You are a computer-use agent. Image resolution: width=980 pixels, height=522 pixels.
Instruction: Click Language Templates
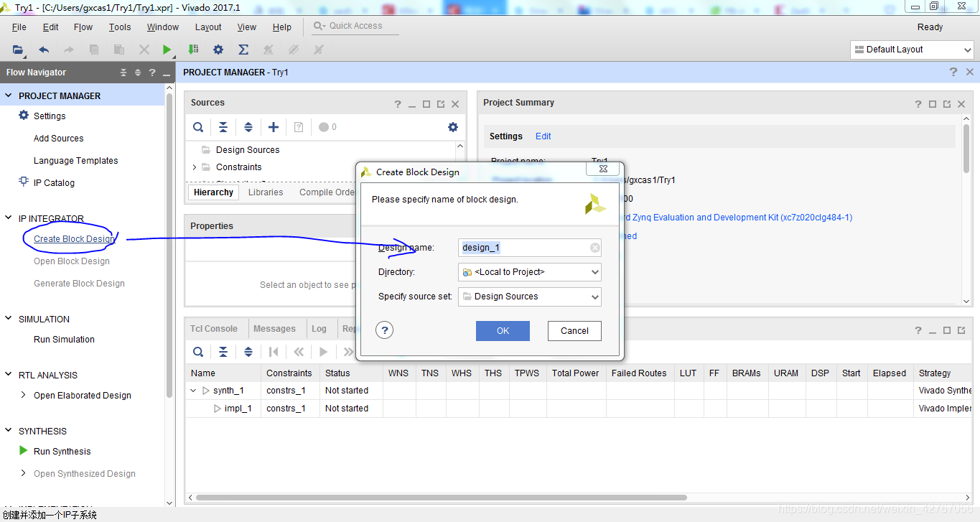(75, 161)
